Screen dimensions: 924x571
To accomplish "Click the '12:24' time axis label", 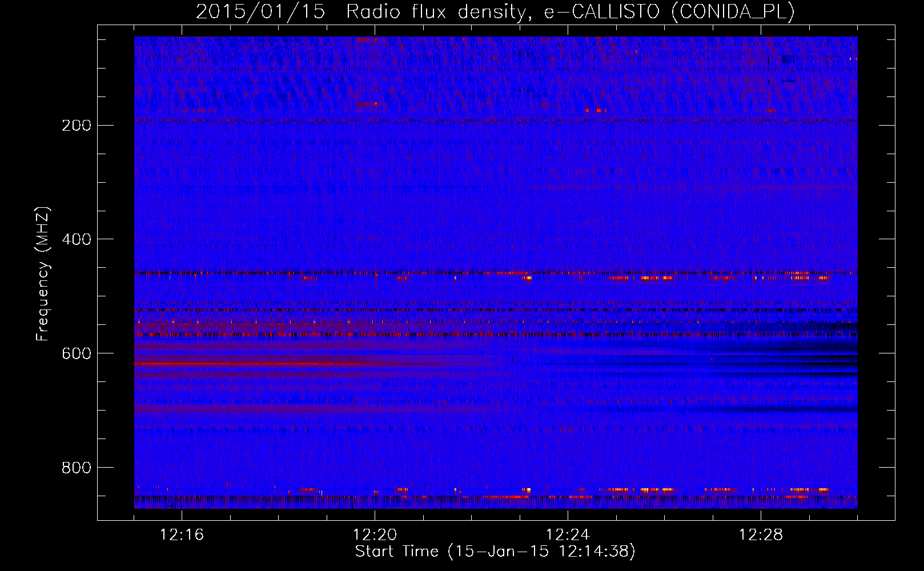I will 568,535.
